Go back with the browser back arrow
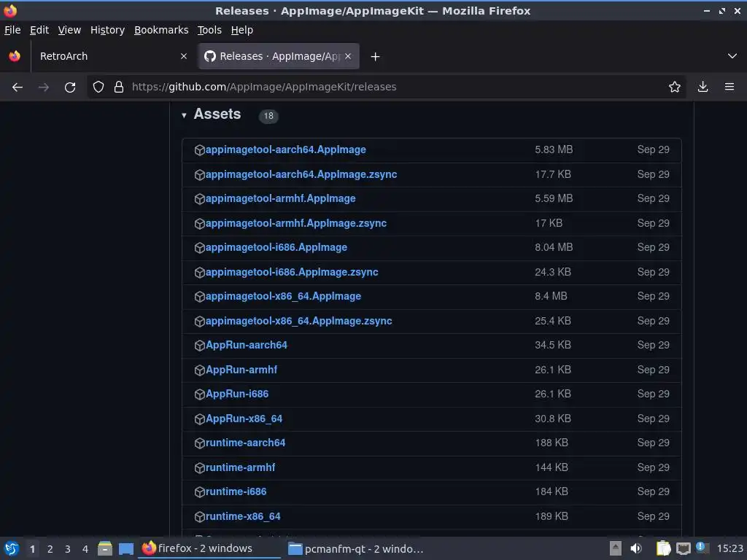Image resolution: width=747 pixels, height=560 pixels. pos(18,87)
